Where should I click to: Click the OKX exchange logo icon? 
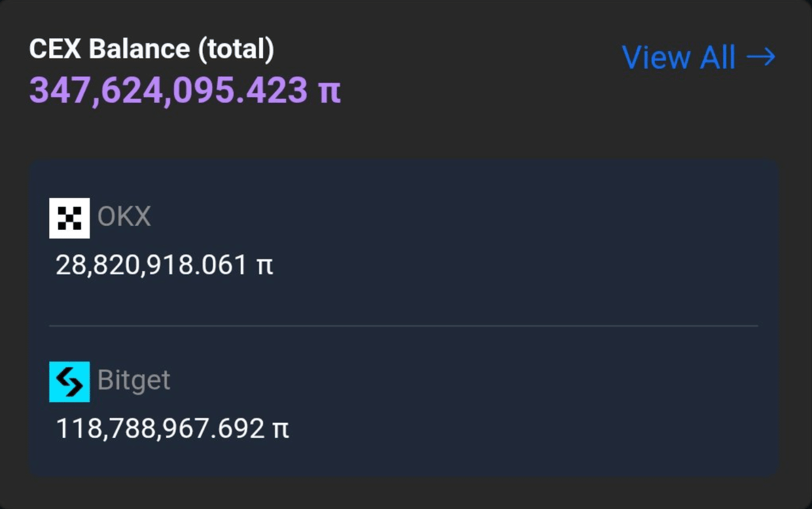[69, 218]
